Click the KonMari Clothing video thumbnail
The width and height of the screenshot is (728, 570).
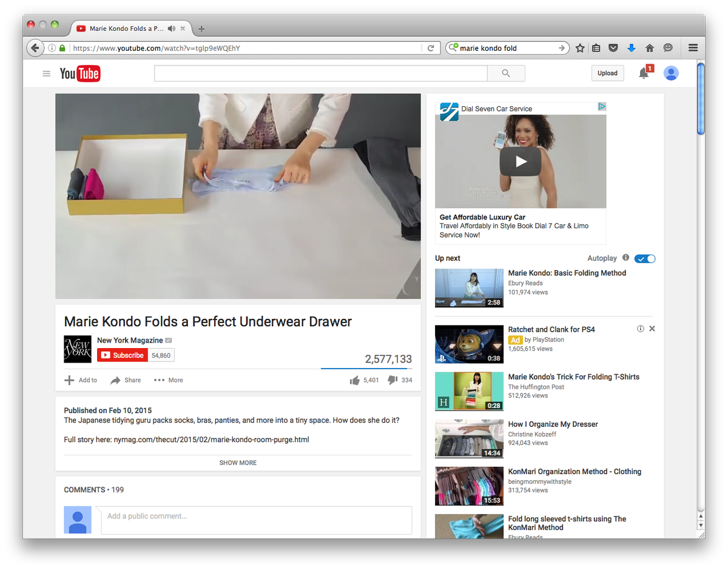469,486
